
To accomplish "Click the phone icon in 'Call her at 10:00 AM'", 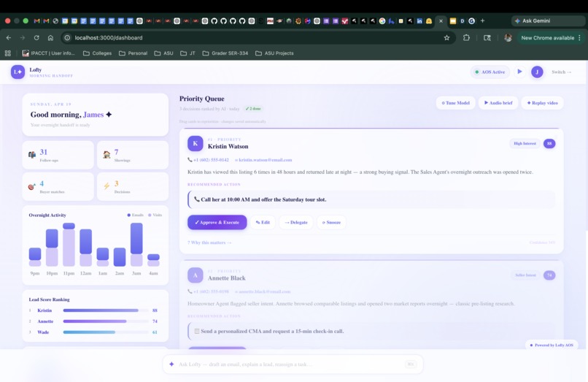I will coord(197,199).
